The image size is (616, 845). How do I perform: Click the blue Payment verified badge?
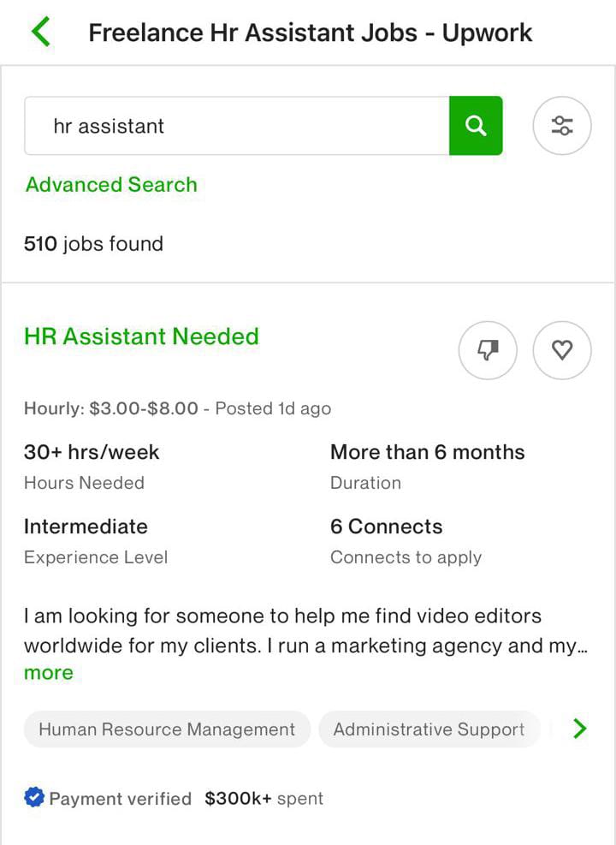[34, 798]
